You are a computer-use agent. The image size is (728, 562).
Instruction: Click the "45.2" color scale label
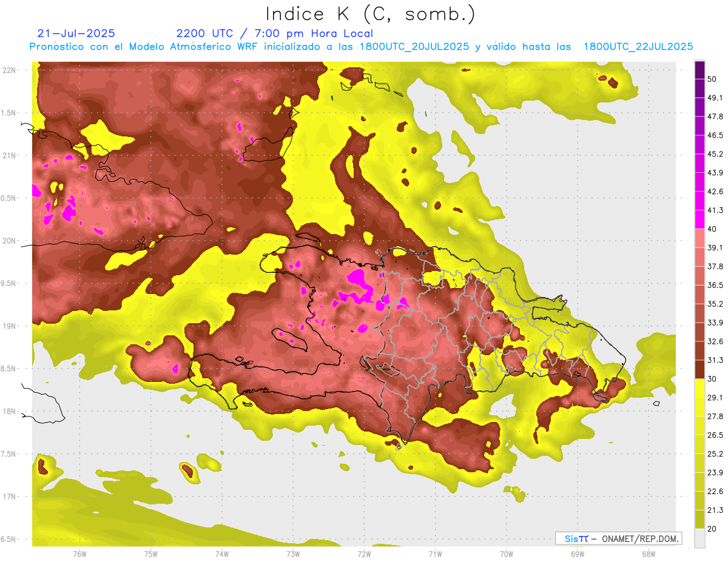coord(715,154)
